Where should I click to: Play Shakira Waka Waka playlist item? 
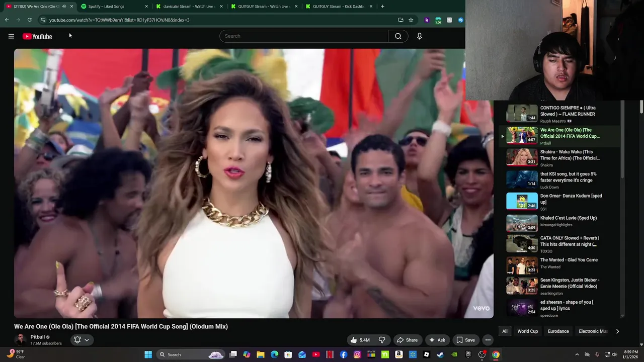559,158
